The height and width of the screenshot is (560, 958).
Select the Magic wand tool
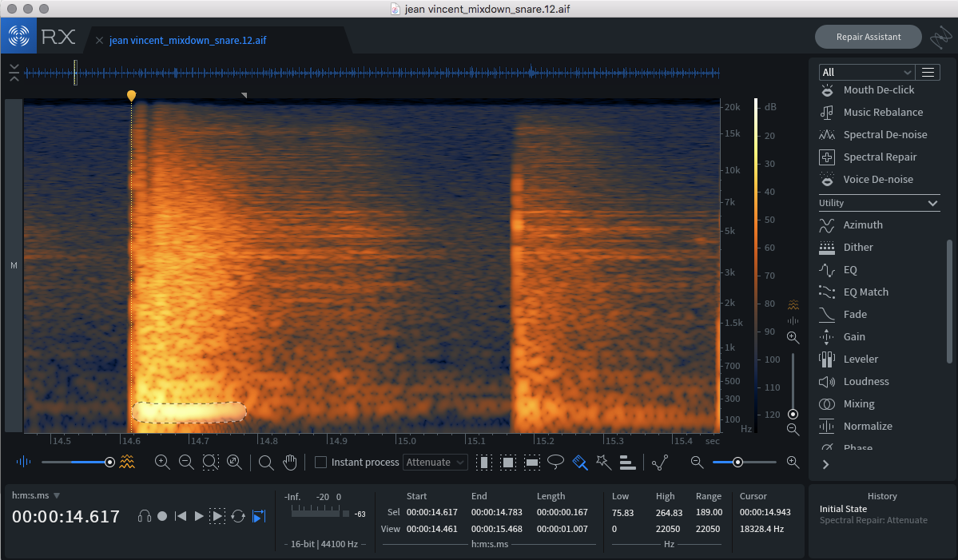coord(603,463)
